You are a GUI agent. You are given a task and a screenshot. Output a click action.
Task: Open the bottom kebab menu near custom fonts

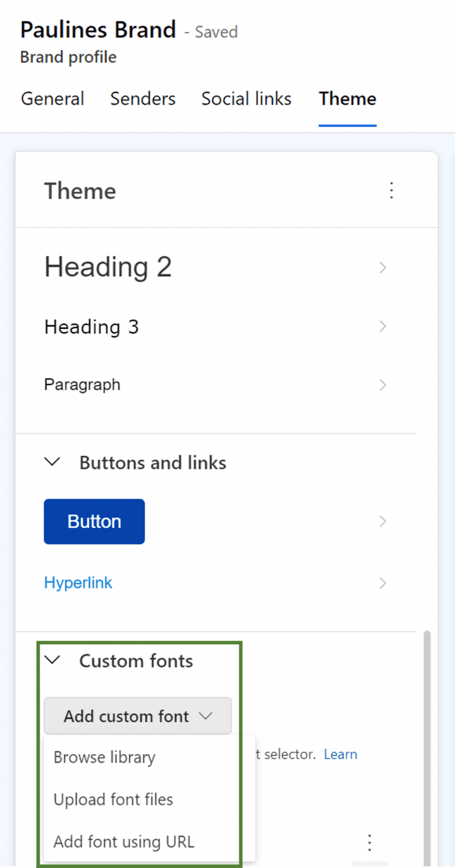coord(369,842)
